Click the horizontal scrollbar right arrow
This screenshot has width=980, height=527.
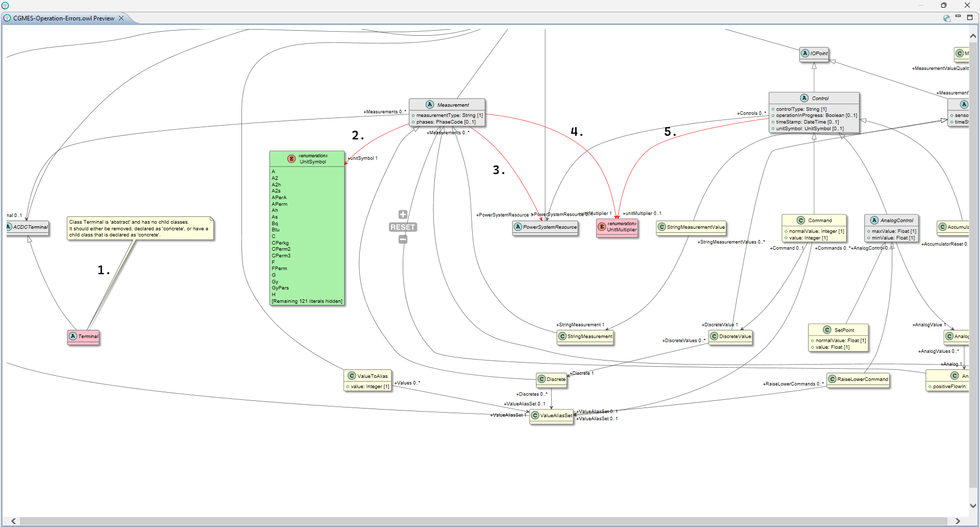pyautogui.click(x=958, y=521)
